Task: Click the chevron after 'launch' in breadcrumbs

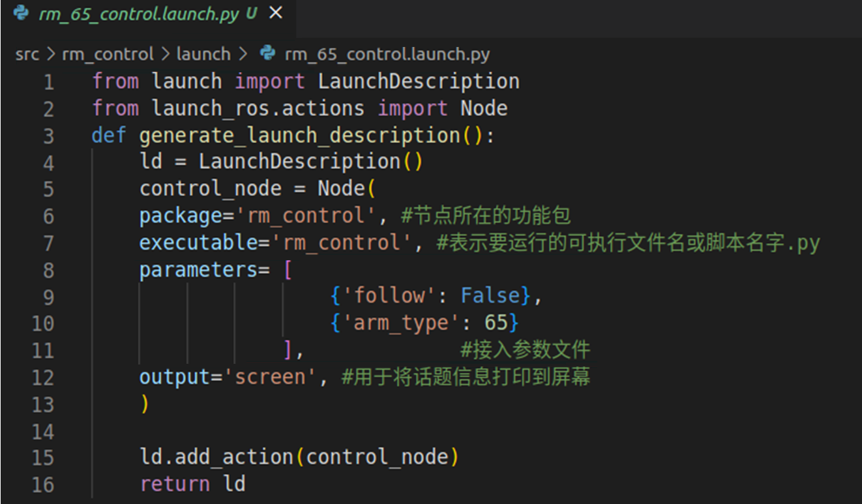Action: click(x=243, y=54)
